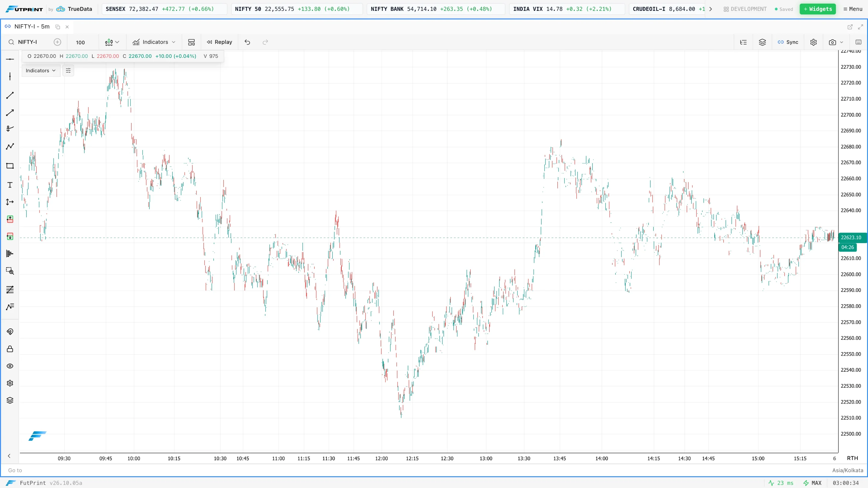Expand the chart type dropdown
Viewport: 868px width, 488px height.
tap(112, 42)
